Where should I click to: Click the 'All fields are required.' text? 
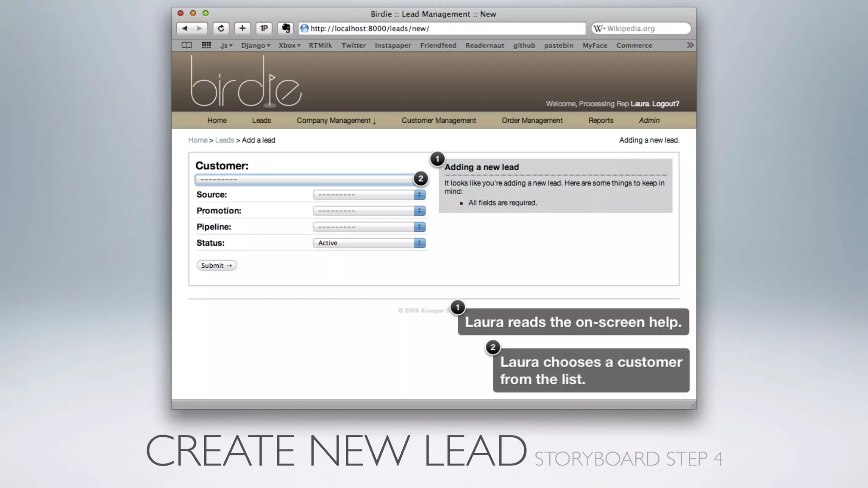point(502,203)
